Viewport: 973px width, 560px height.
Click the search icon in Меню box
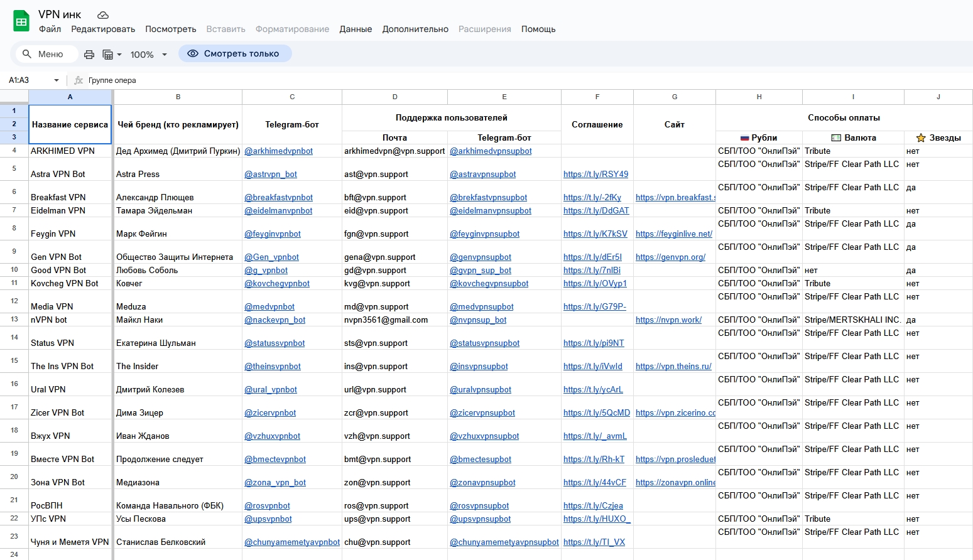pos(27,54)
